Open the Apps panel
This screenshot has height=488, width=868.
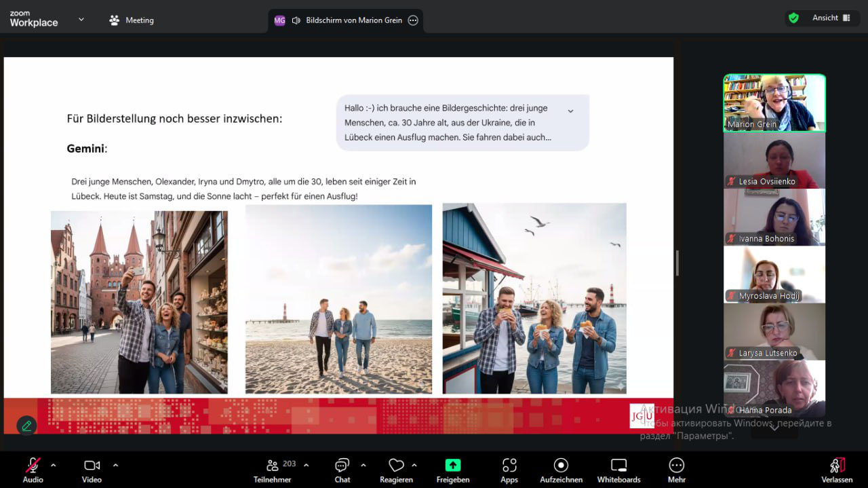coord(509,470)
